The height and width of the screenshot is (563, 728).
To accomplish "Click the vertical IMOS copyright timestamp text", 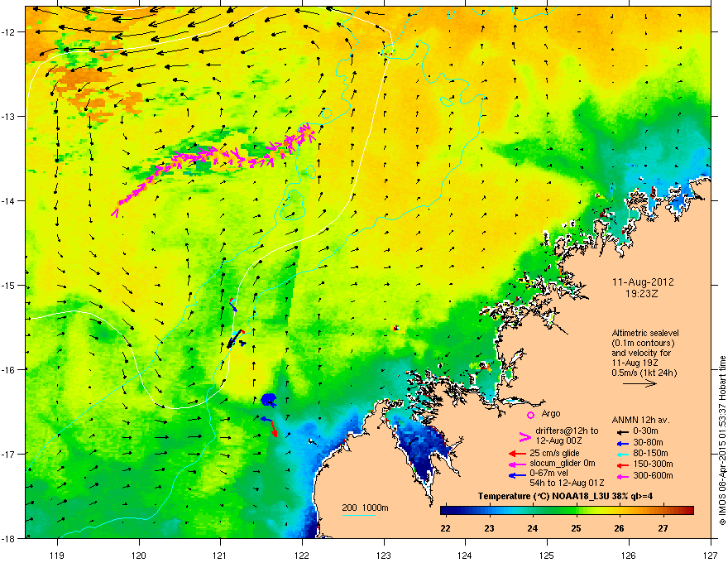I will tap(722, 440).
